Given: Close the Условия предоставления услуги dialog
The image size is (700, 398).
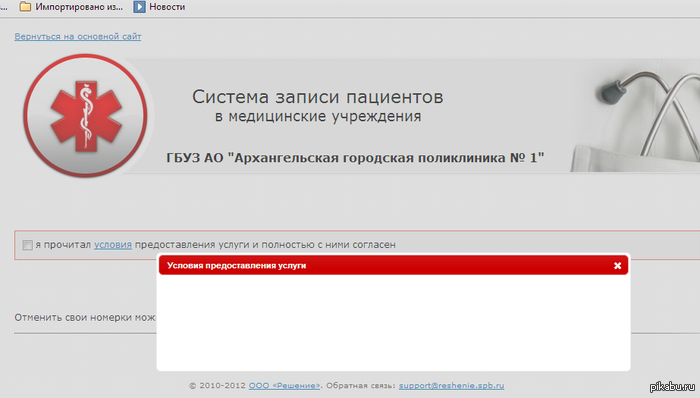Looking at the screenshot, I should click(x=617, y=265).
